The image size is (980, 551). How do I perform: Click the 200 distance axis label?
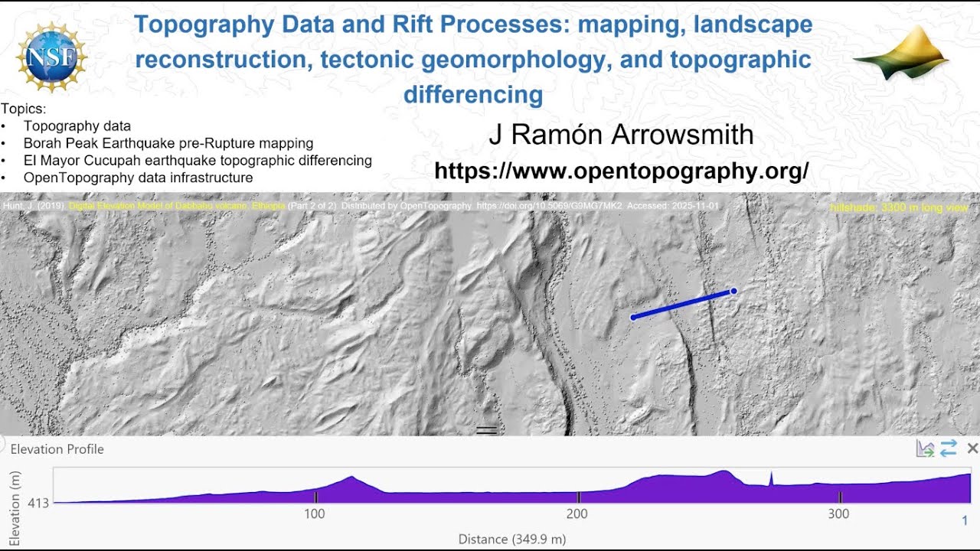click(577, 514)
